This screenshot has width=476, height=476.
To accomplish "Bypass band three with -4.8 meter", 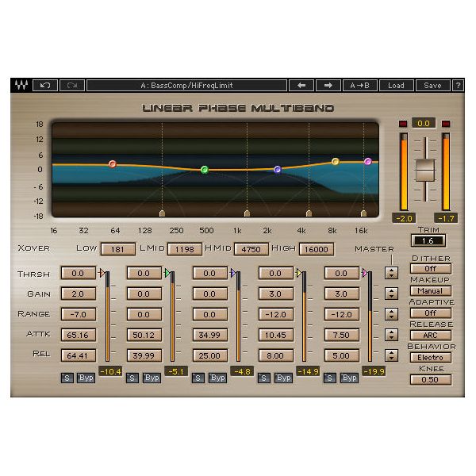I will [217, 378].
